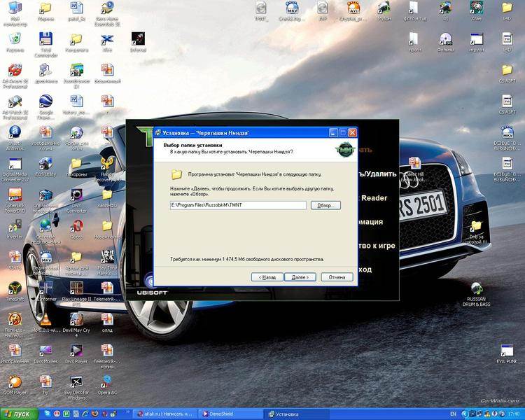The width and height of the screenshot is (525, 420).
Task: Click the EN language indicator in tray
Action: pos(453,414)
